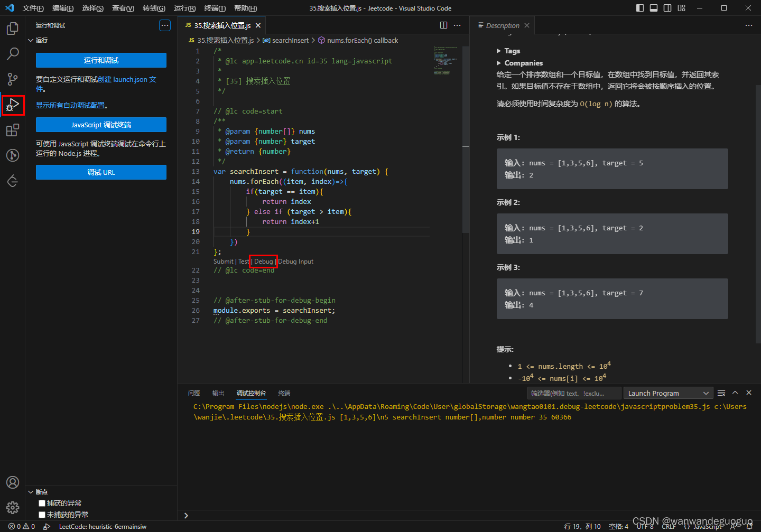Open the Launch Program dropdown
The image size is (761, 532).
[668, 393]
